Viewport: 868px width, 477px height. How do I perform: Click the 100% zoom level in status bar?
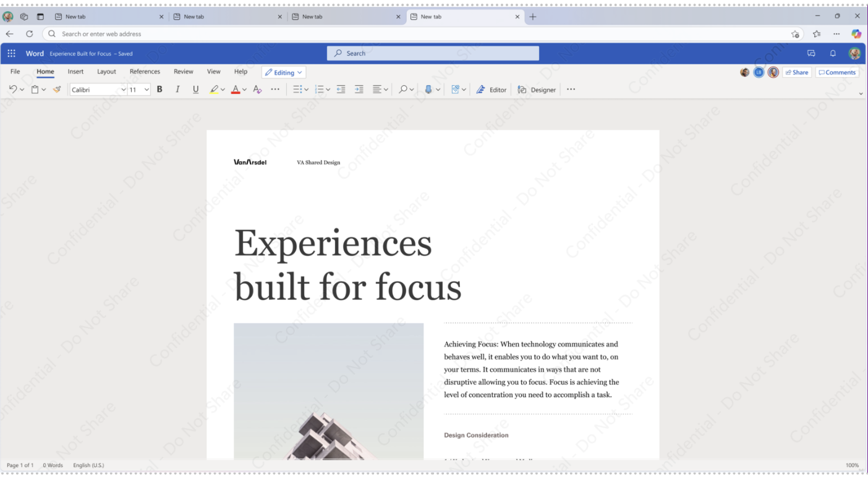tap(852, 465)
